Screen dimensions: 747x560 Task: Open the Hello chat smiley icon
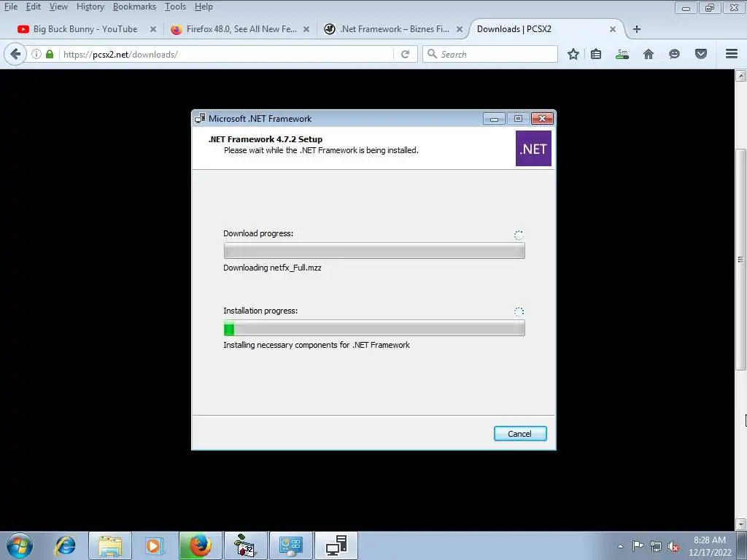674,54
